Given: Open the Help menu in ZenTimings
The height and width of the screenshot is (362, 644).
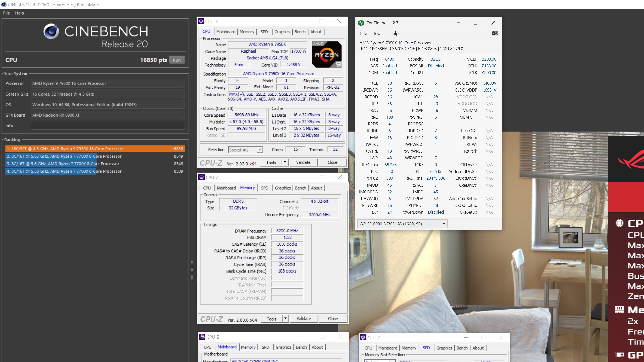Looking at the screenshot, I should coord(394,33).
